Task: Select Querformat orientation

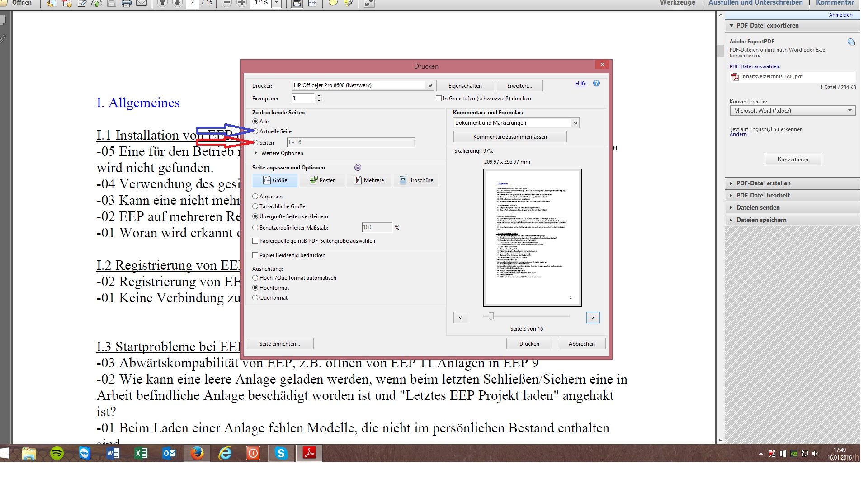Action: 255,298
